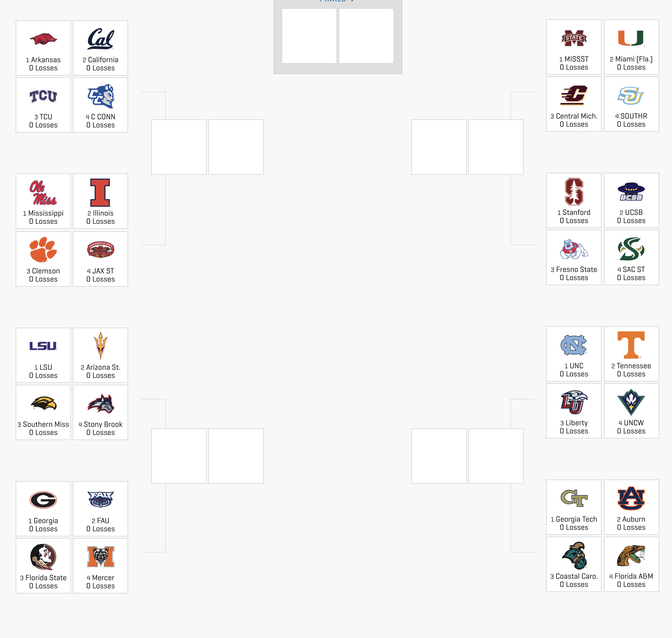The image size is (672, 638).
Task: Click the Ole Miss logo
Action: pos(43,193)
